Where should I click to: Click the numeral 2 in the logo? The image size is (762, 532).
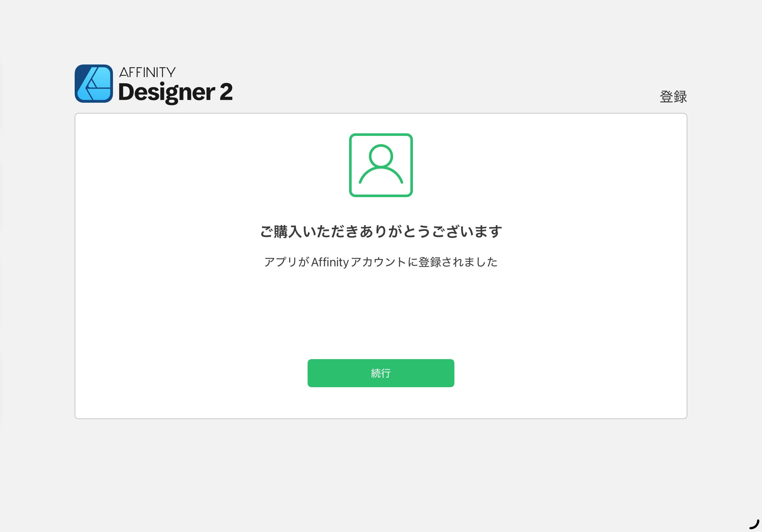[226, 92]
